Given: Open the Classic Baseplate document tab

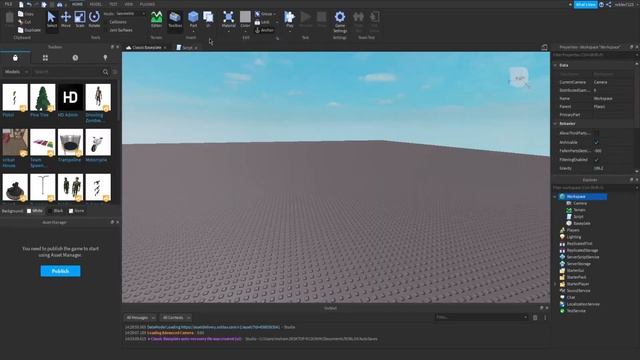Looking at the screenshot, I should pyautogui.click(x=146, y=47).
